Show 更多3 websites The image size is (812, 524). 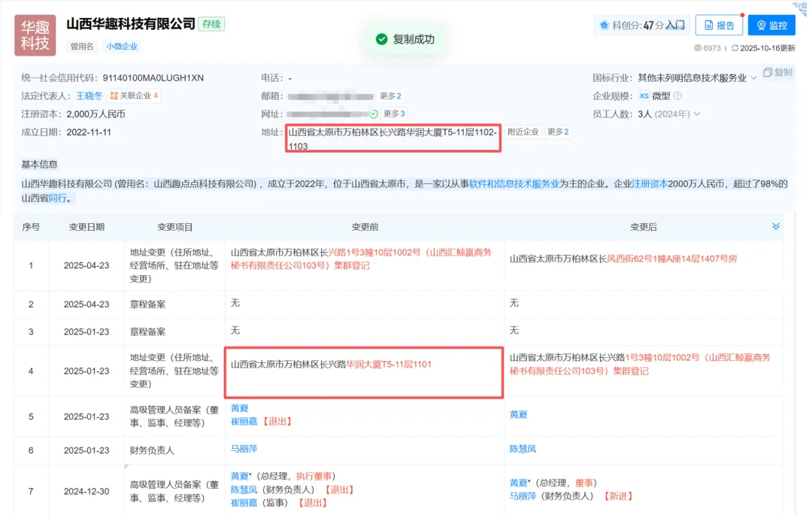point(393,114)
